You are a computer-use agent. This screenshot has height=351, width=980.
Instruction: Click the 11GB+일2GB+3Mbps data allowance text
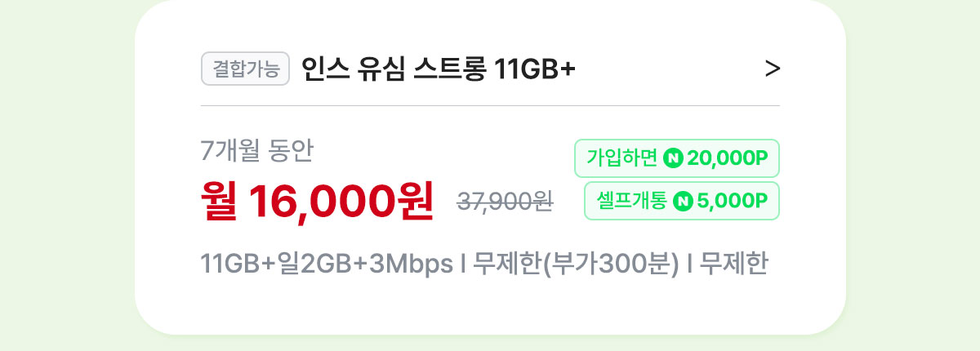[x=327, y=264]
